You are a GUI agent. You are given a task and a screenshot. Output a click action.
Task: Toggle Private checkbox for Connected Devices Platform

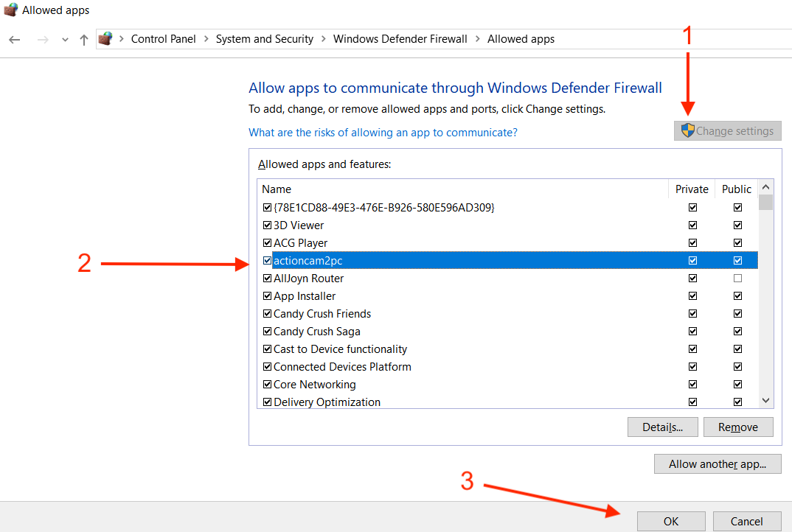(x=692, y=366)
